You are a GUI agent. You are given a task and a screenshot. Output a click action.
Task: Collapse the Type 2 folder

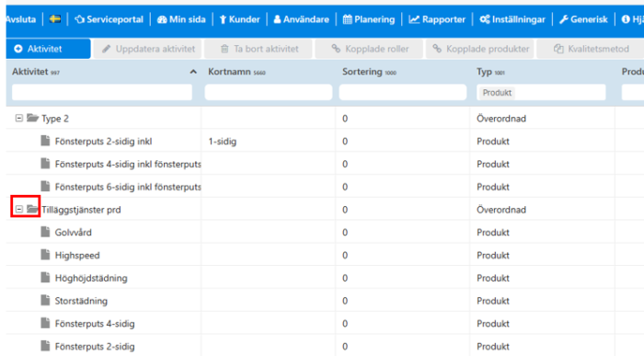tap(19, 119)
